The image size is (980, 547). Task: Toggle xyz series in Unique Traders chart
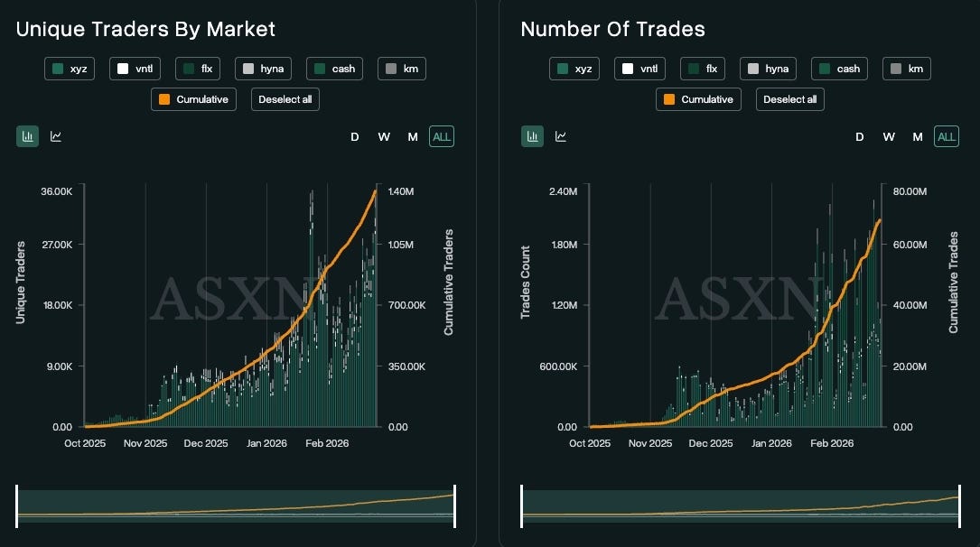coord(70,69)
